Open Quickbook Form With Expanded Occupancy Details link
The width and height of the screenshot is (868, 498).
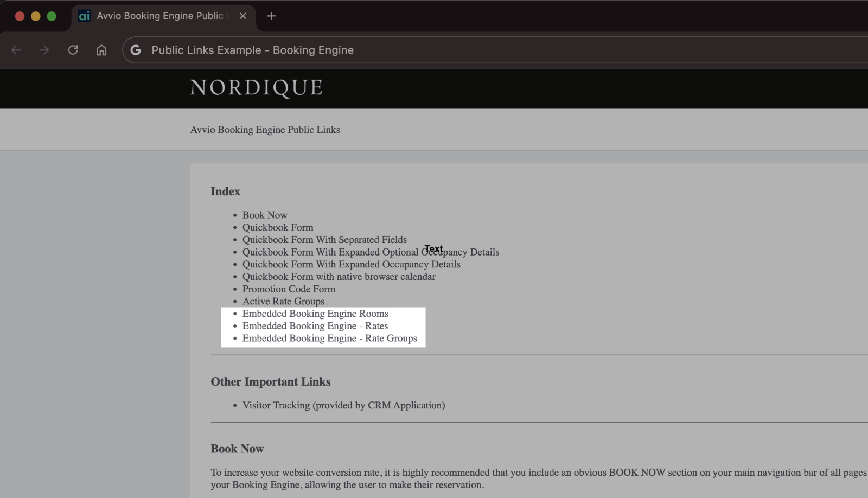(352, 264)
